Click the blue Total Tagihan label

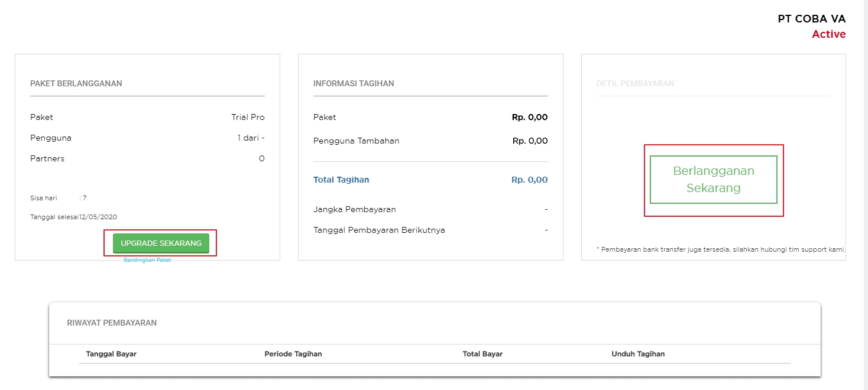[341, 180]
